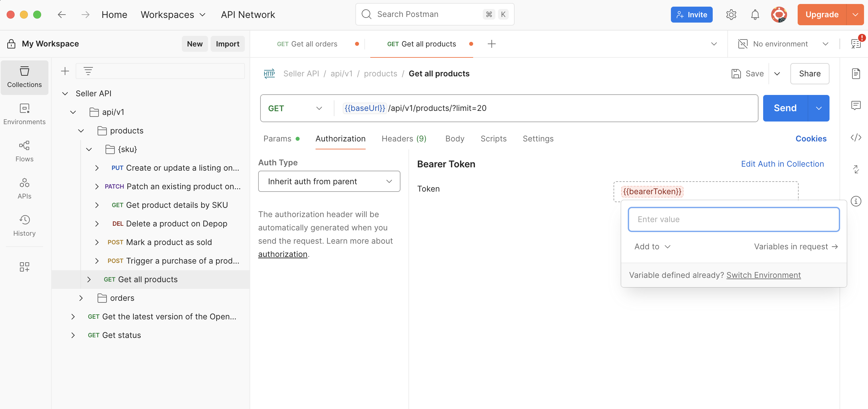Click the workspace lock icon
Viewport: 868px width, 409px height.
[12, 44]
